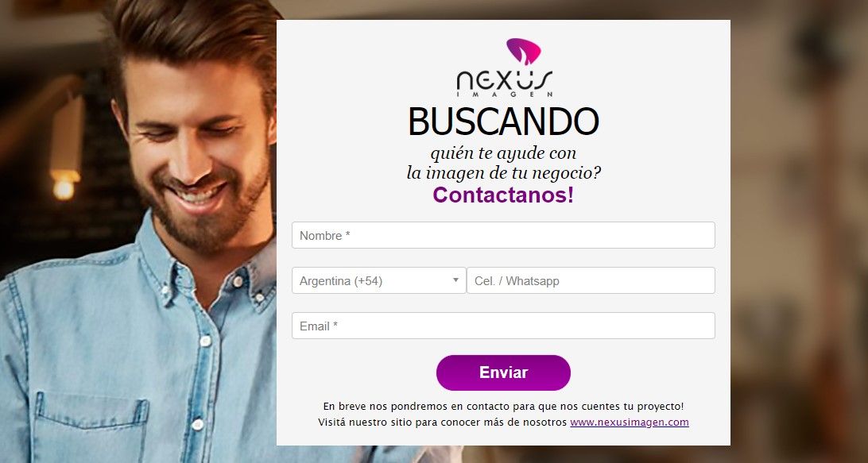Viewport: 868px width, 463px height.
Task: Click the purple Nexus leaf logo icon
Action: point(523,51)
